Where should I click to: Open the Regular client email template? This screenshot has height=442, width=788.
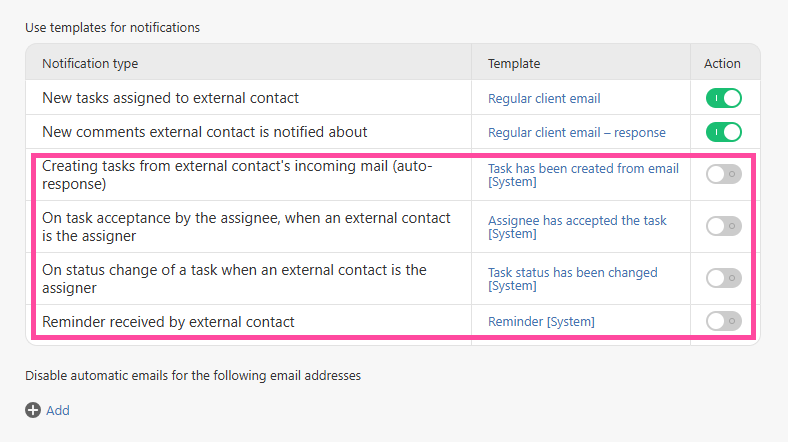(544, 99)
